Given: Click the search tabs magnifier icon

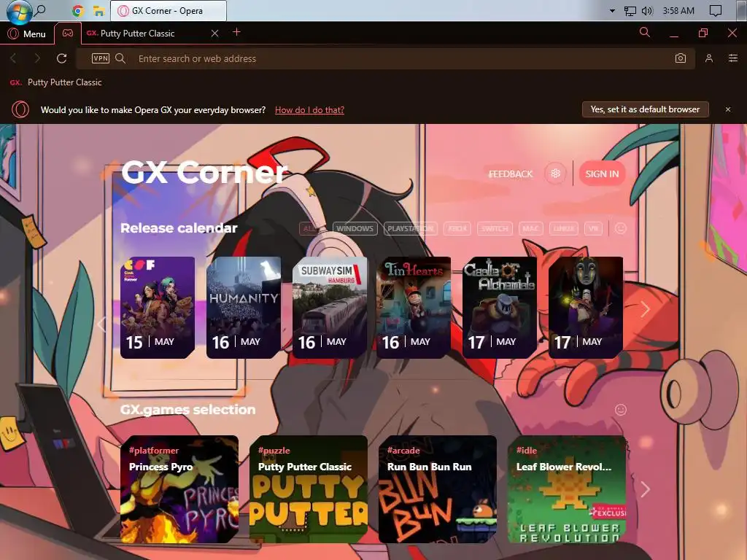Looking at the screenshot, I should tap(645, 32).
